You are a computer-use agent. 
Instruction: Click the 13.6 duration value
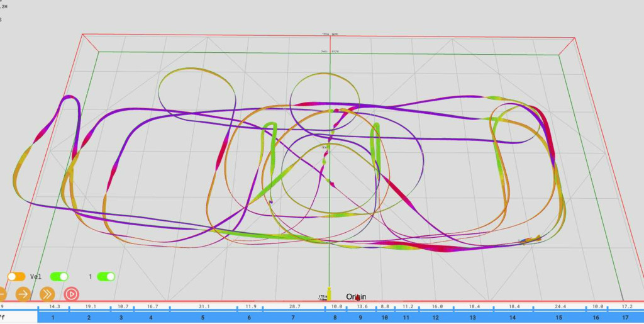(362, 307)
